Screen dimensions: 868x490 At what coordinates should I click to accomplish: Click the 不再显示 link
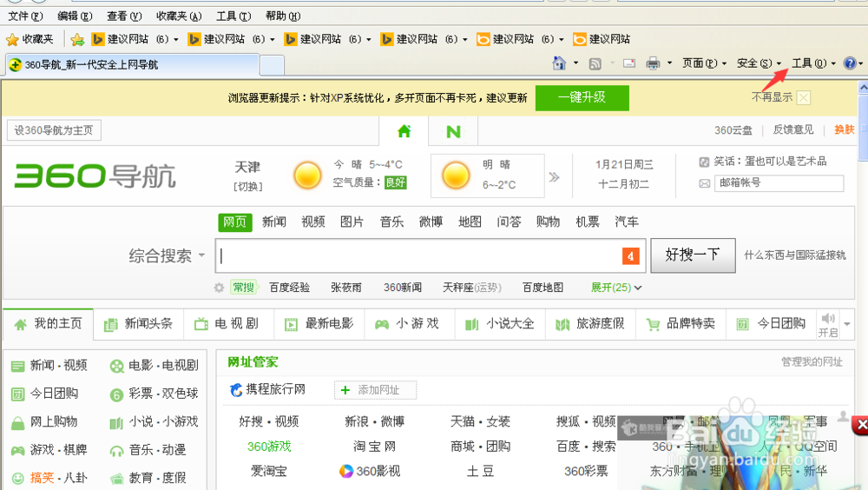[772, 97]
